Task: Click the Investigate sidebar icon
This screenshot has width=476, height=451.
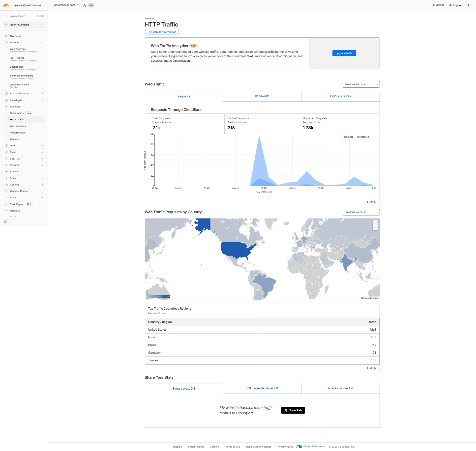Action: tap(6, 100)
